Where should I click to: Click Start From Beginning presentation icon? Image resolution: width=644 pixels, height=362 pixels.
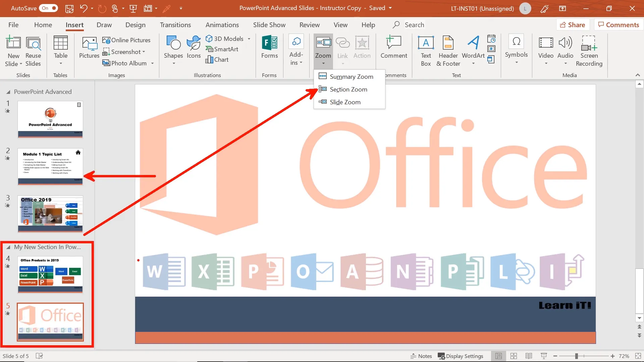pyautogui.click(x=133, y=8)
